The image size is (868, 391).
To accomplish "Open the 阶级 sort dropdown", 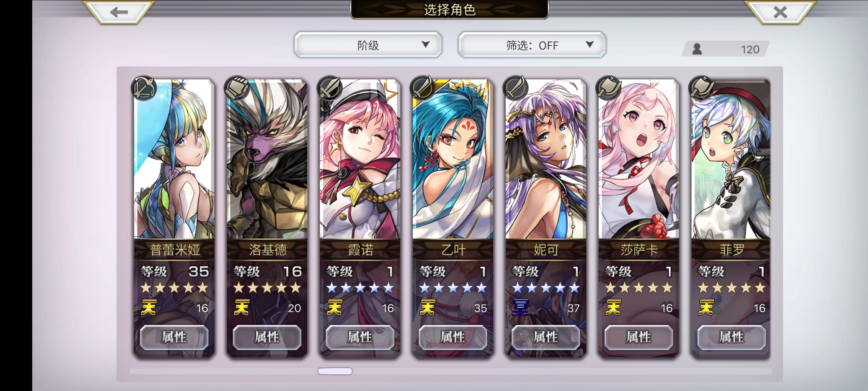I will tap(368, 45).
